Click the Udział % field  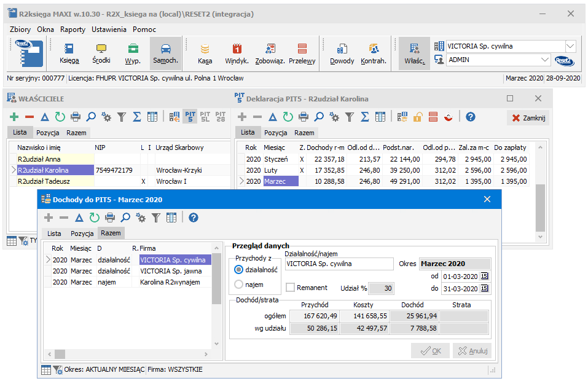[381, 288]
